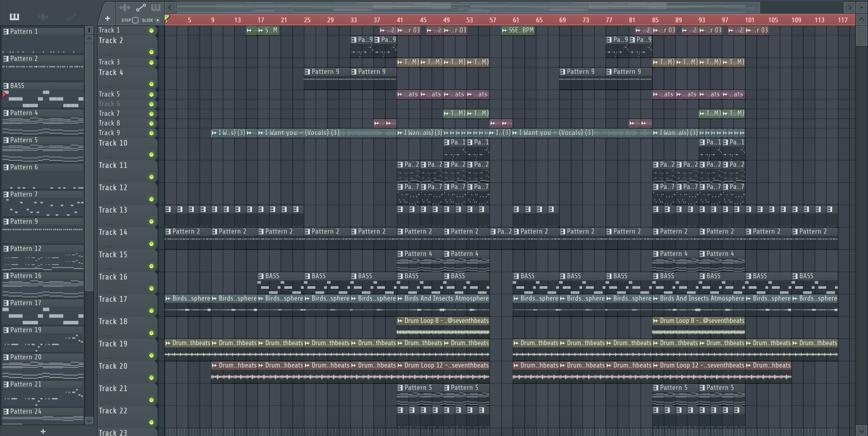This screenshot has height=436, width=868.
Task: Select first 'Birds And Insects Atmosphere' clip
Action: [443, 305]
